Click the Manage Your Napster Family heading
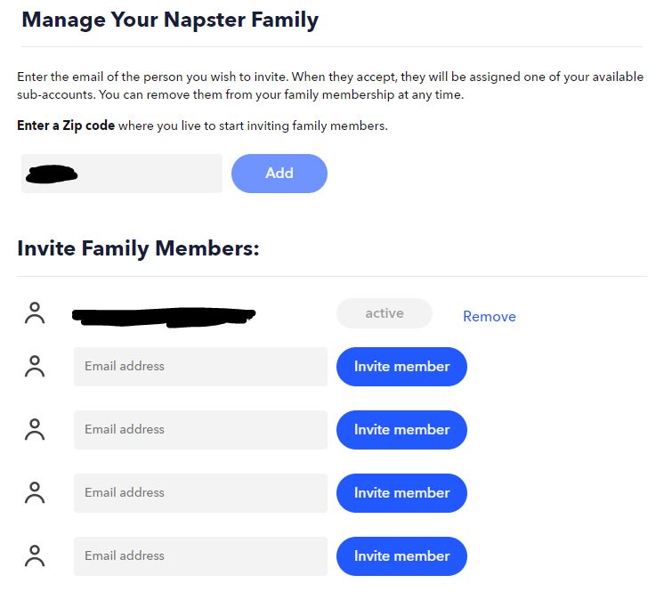The height and width of the screenshot is (616, 672). coord(170,20)
